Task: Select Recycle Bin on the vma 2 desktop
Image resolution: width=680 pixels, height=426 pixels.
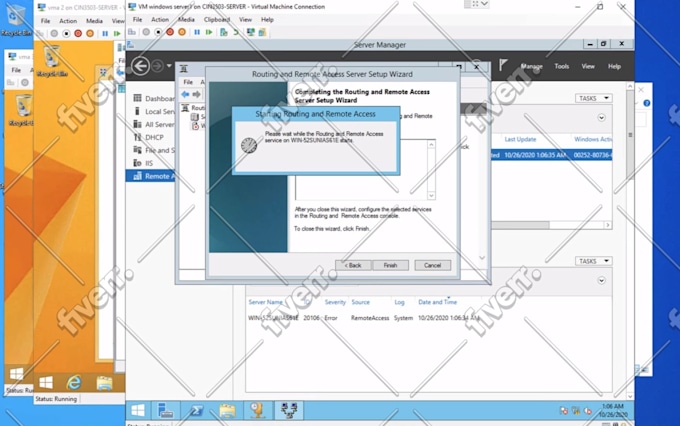Action: tap(52, 62)
